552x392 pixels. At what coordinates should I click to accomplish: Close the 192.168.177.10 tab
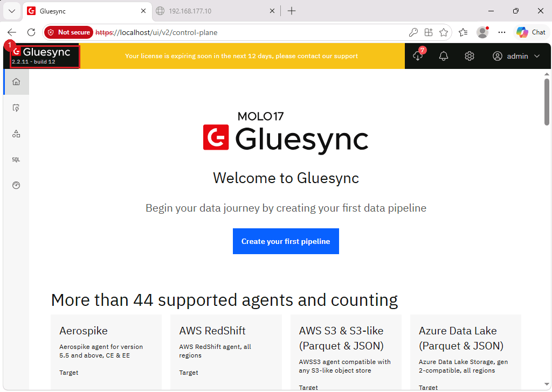272,11
